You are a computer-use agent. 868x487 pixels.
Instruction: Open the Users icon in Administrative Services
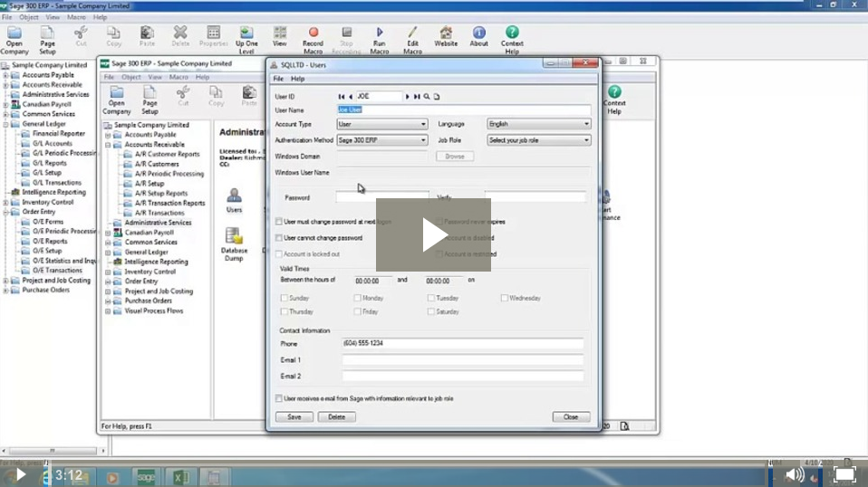coord(234,201)
